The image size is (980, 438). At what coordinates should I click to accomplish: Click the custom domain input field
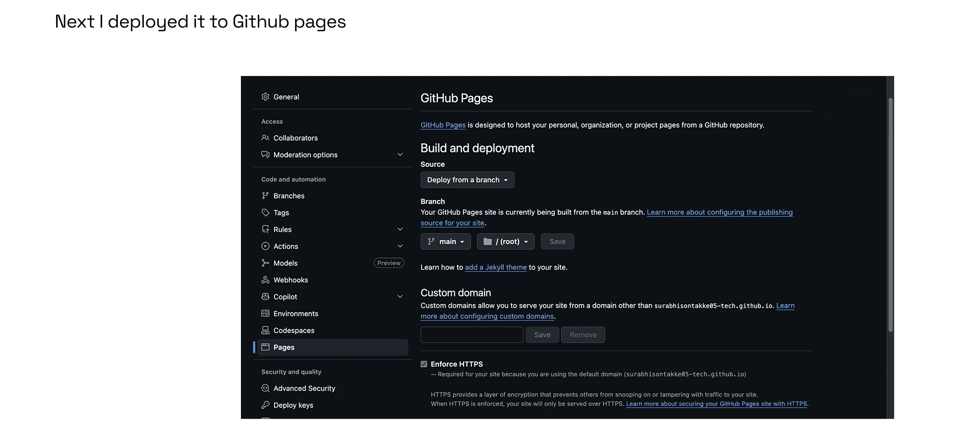pos(472,334)
